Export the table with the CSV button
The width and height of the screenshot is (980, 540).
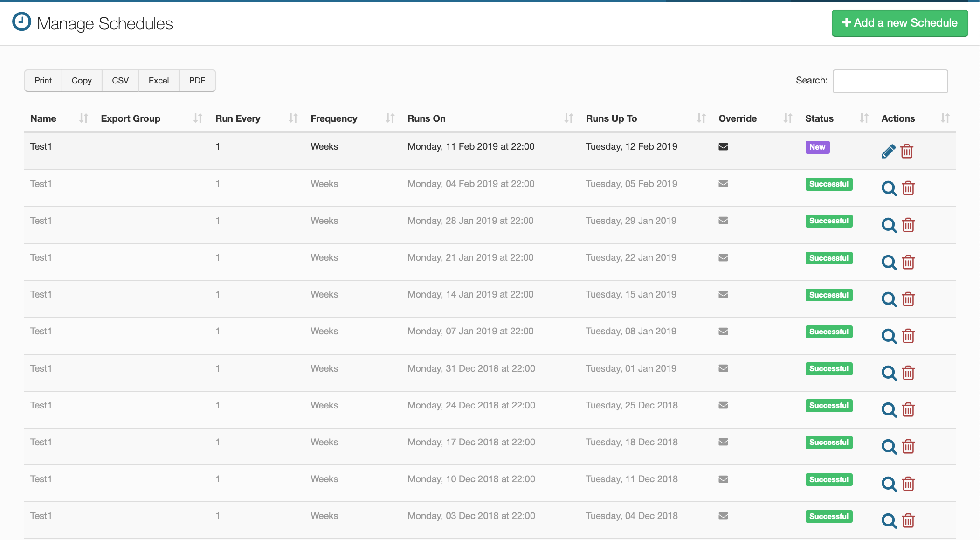[x=120, y=81]
